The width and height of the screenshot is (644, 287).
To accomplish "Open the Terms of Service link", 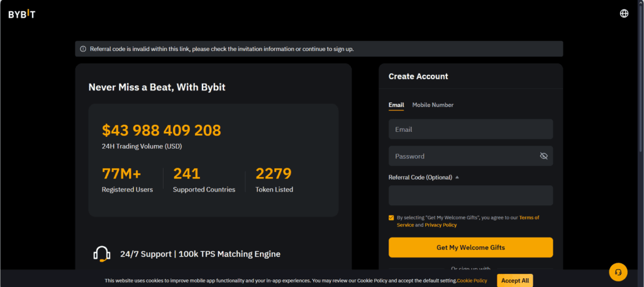I will 528,218.
